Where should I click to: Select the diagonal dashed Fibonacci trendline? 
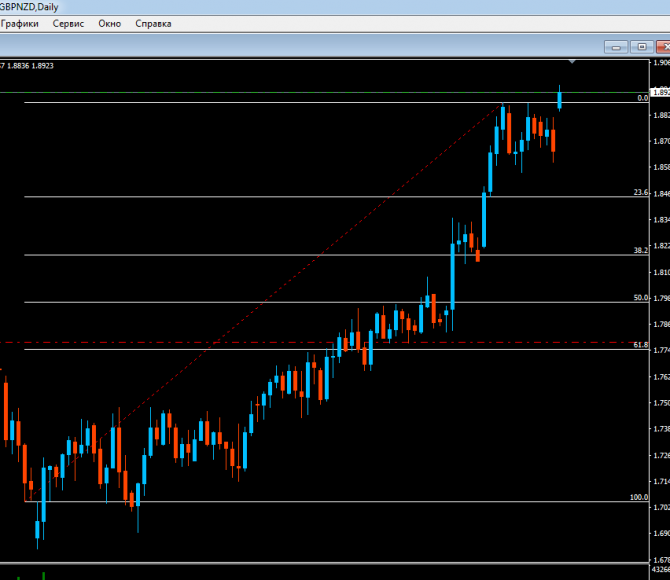(x=265, y=300)
